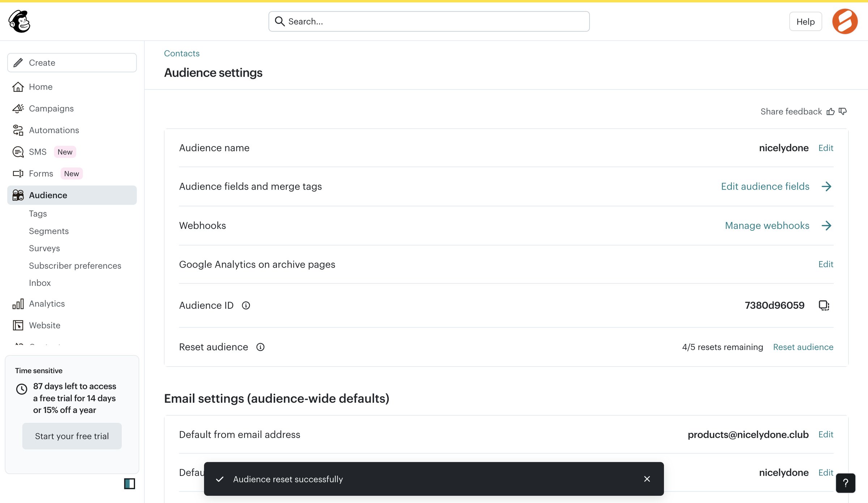
Task: Open Forms in the sidebar
Action: click(x=72, y=174)
